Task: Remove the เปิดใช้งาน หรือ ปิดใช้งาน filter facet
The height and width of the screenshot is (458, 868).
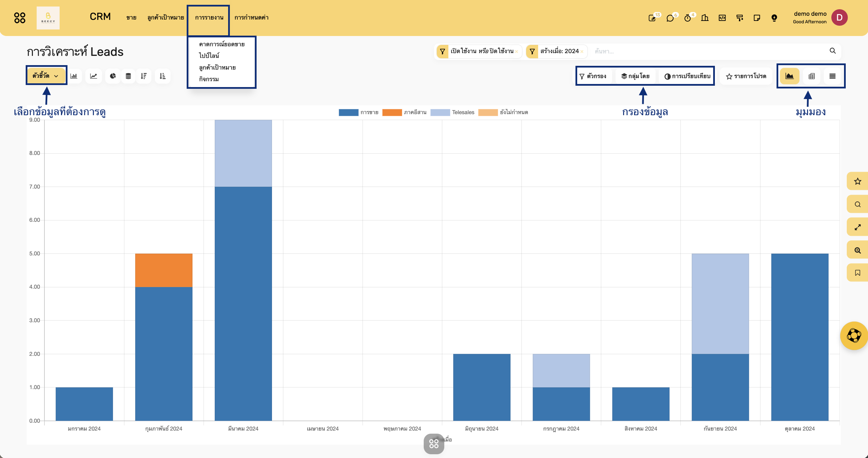Action: pos(517,52)
